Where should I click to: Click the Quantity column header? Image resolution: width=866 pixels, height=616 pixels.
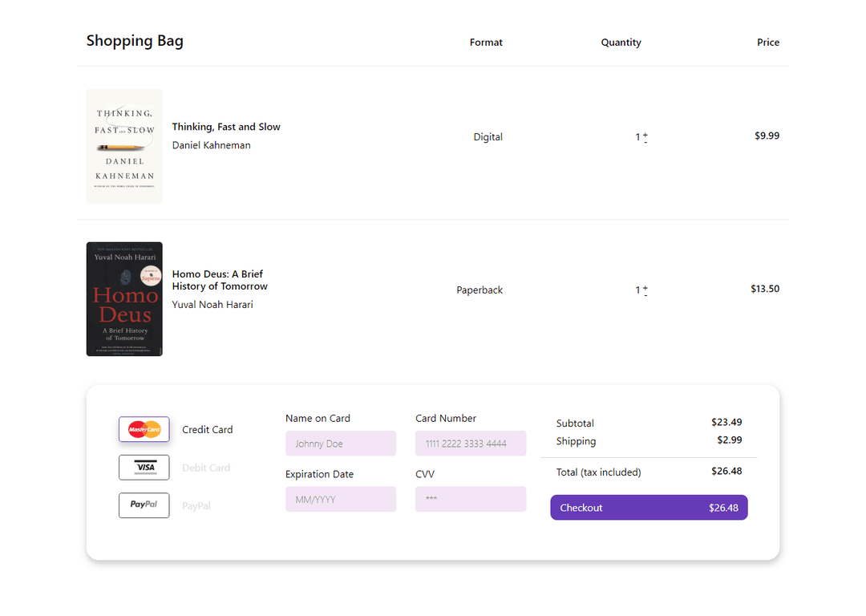point(621,43)
